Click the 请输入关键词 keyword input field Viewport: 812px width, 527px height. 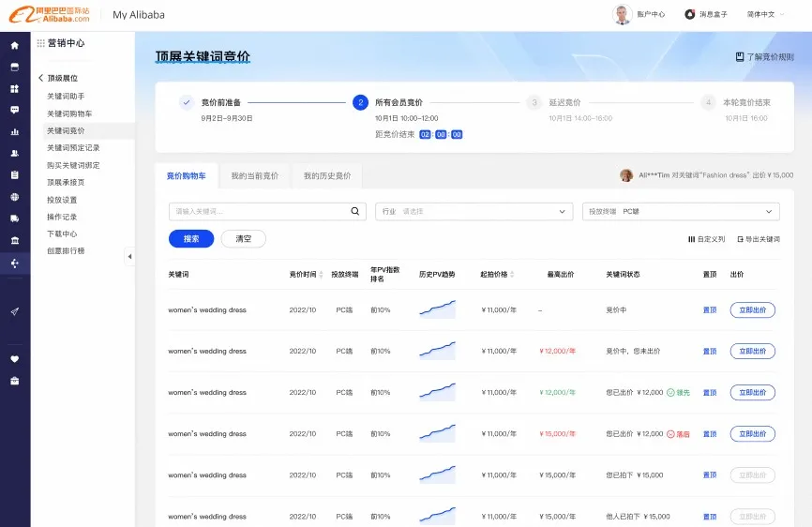pos(258,212)
